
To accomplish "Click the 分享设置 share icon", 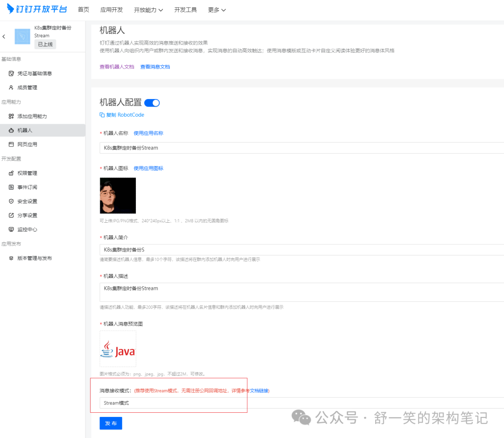I will [x=11, y=215].
